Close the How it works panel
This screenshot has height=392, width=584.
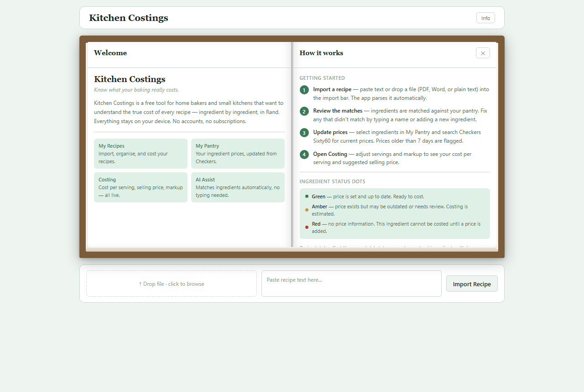483,53
